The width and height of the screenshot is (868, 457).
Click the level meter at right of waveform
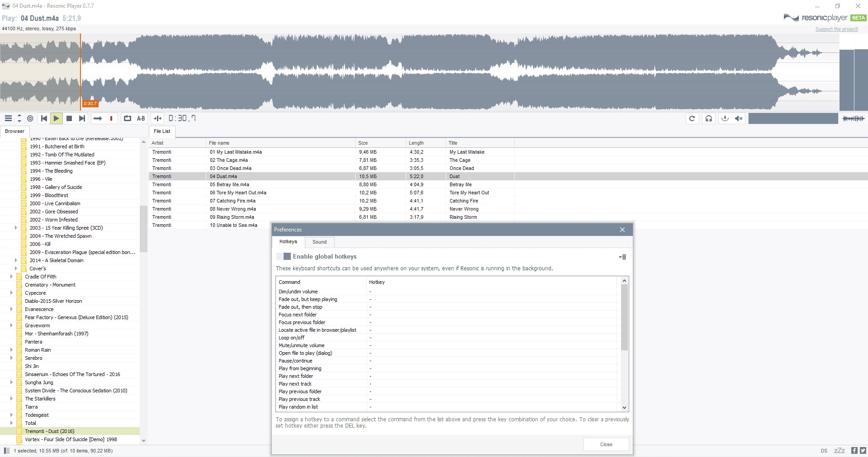pyautogui.click(x=854, y=72)
